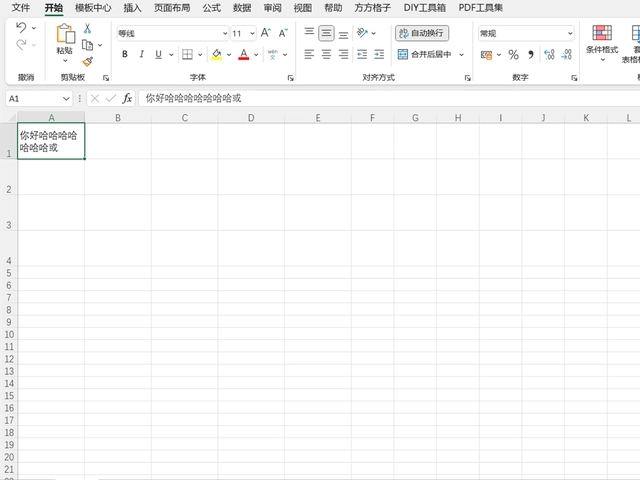The height and width of the screenshot is (480, 640).
Task: Apply percent style format
Action: click(x=513, y=55)
